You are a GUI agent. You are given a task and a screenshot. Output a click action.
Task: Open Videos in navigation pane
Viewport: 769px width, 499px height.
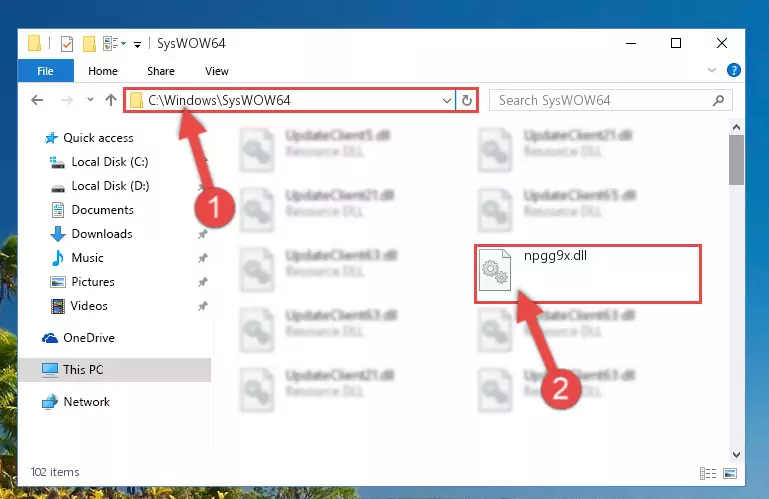click(x=89, y=306)
